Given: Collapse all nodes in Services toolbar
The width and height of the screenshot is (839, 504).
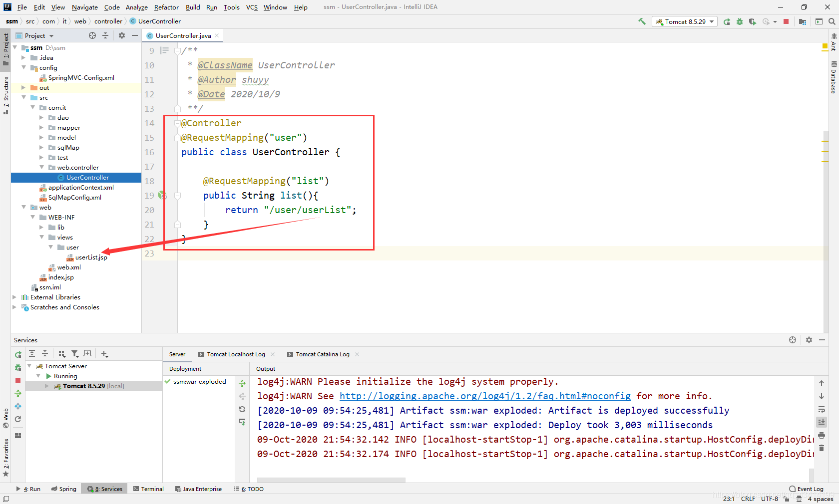Looking at the screenshot, I should pyautogui.click(x=45, y=353).
